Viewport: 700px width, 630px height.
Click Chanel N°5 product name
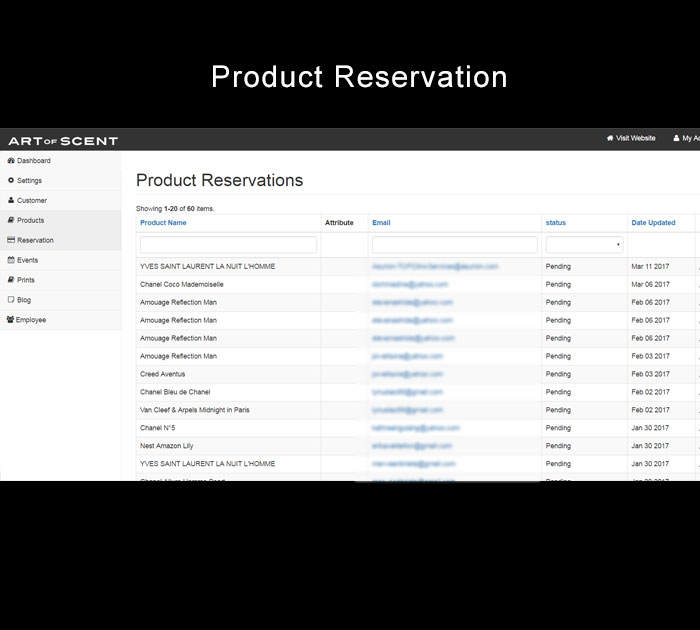coord(158,427)
